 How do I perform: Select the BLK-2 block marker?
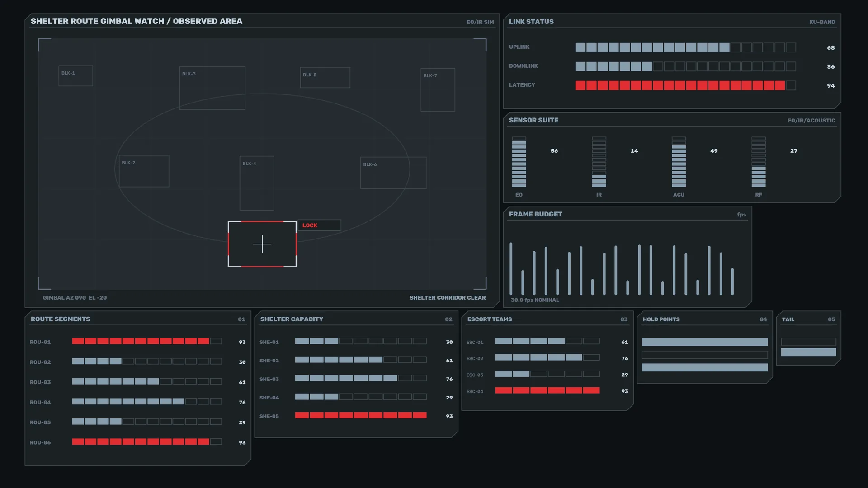[x=144, y=171]
